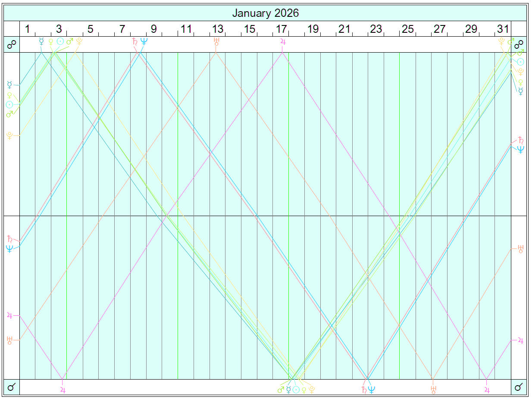Click the January 2026 title header
The height and width of the screenshot is (399, 532).
tap(266, 13)
